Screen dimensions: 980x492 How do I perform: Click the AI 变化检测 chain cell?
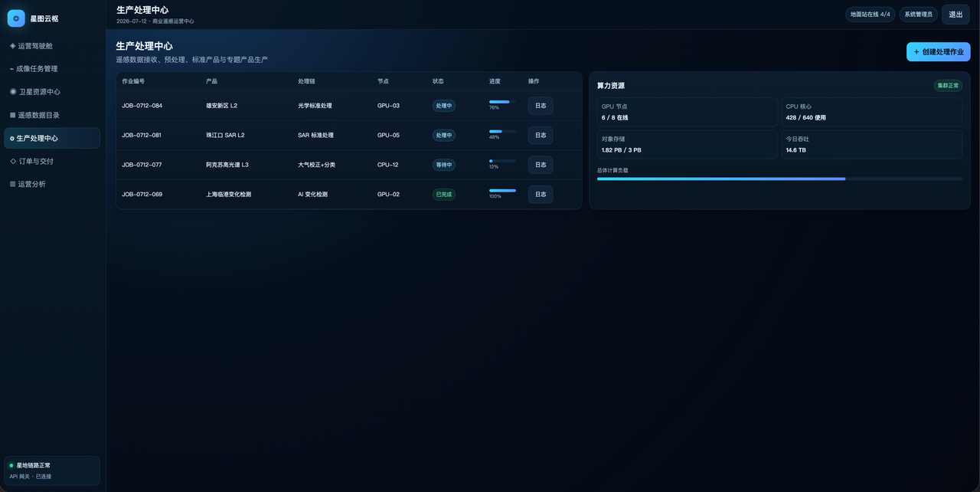pyautogui.click(x=312, y=195)
